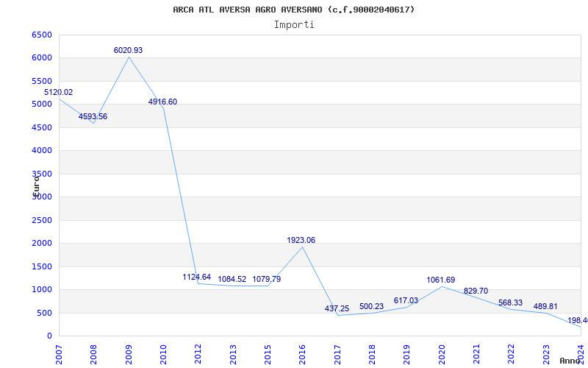Click the 2008 x-axis year label
Screen dimensions: 588x368
(x=93, y=355)
